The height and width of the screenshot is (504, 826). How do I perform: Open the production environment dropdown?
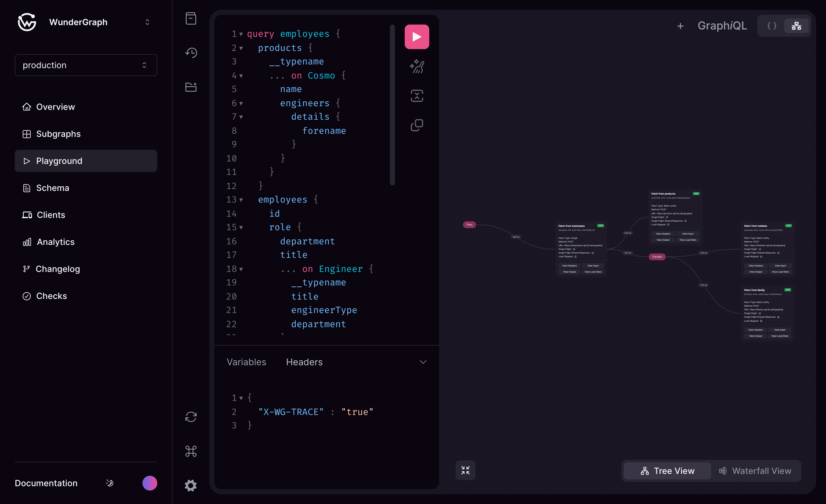pos(86,65)
